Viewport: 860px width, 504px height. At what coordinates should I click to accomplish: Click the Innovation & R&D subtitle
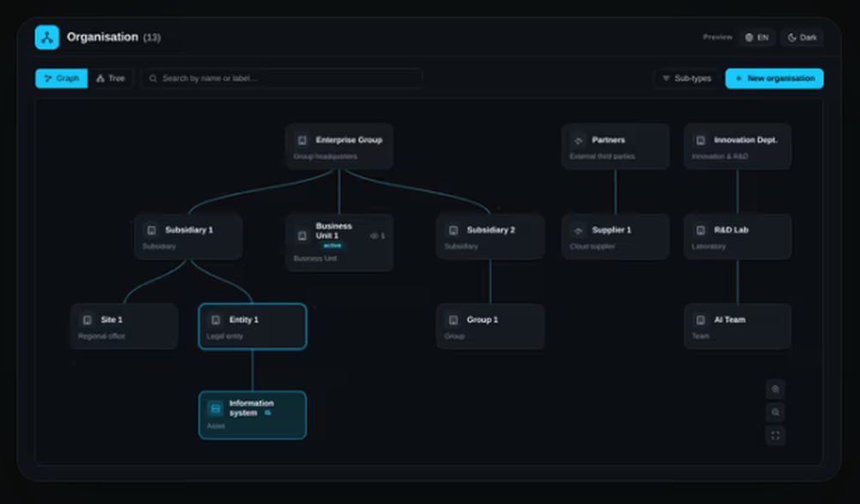[720, 157]
